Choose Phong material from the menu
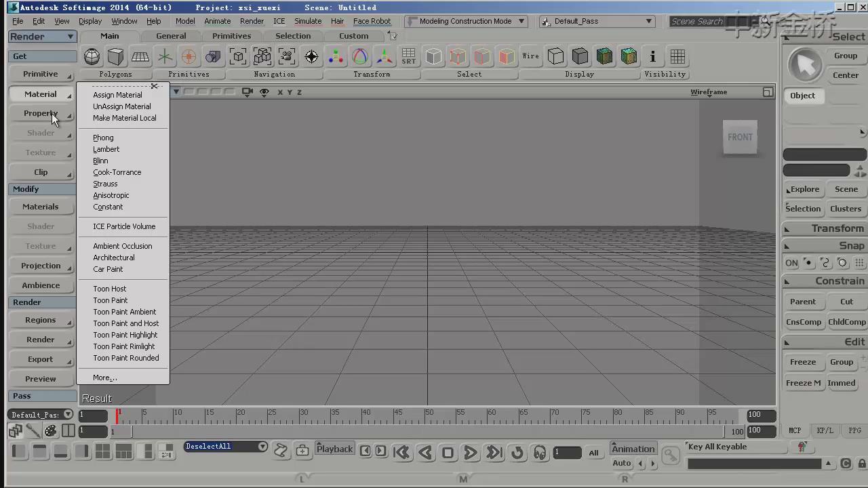 coord(103,138)
